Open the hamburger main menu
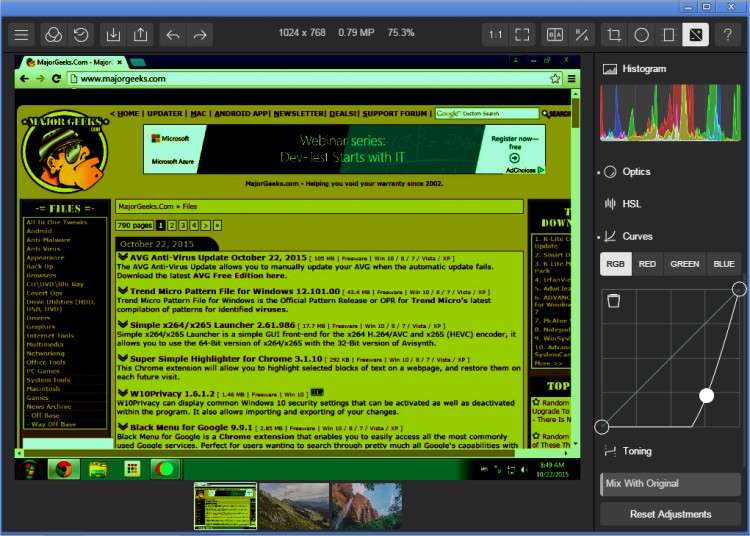750x536 pixels. (x=21, y=34)
